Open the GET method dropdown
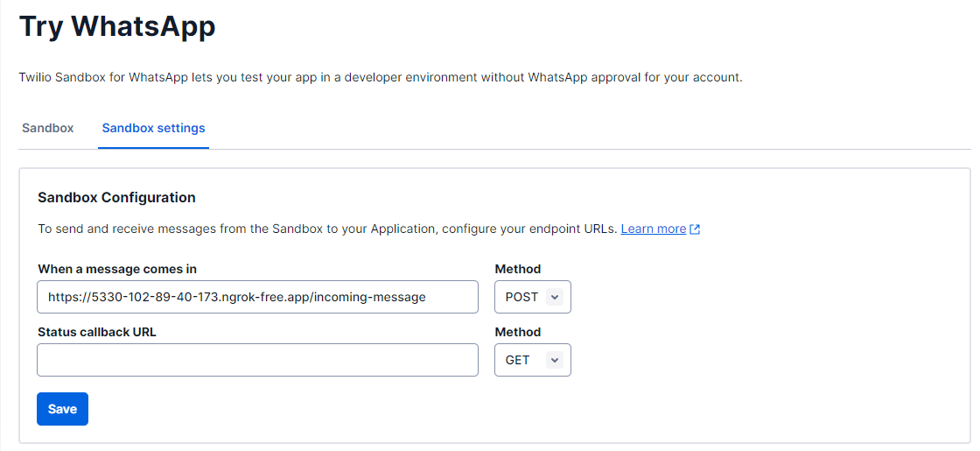Image resolution: width=980 pixels, height=451 pixels. click(533, 360)
